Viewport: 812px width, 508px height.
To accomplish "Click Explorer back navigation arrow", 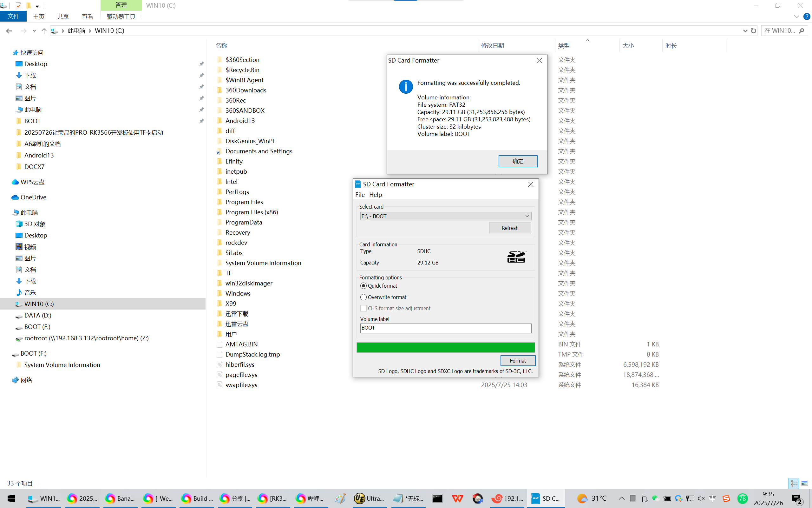I will coord(9,30).
